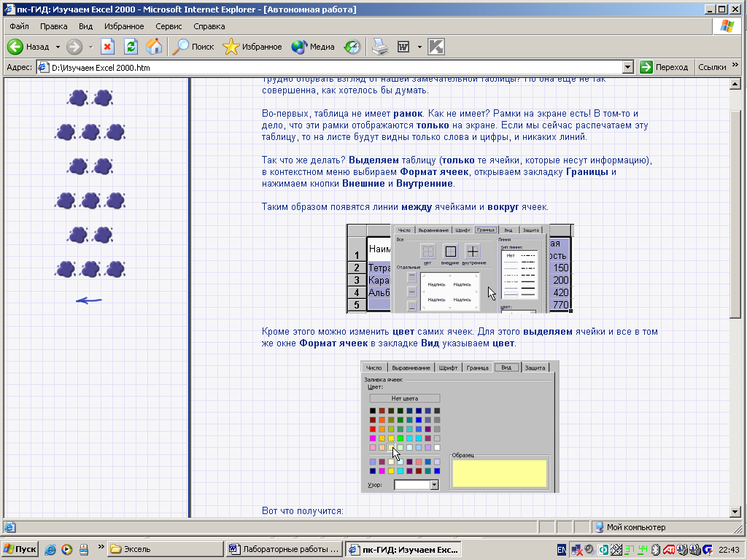This screenshot has height=560, width=747.
Task: Expand the address bar dropdown arrow
Action: [x=628, y=68]
